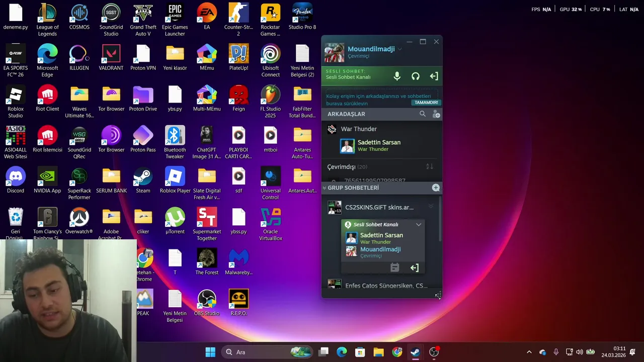644x362 pixels.
Task: Show hidden system tray icons
Action: click(x=529, y=352)
